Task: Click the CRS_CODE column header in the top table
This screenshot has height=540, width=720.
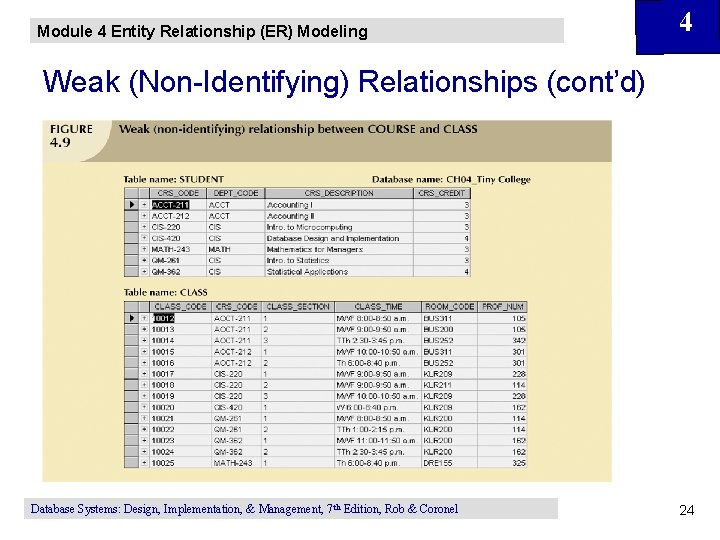Action: [x=178, y=193]
